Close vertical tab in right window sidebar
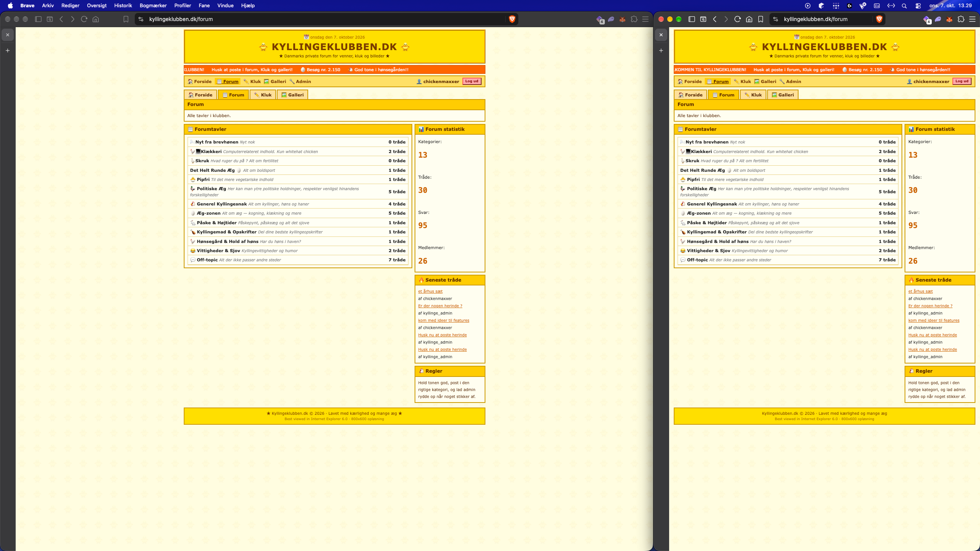Image resolution: width=980 pixels, height=551 pixels. tap(661, 35)
